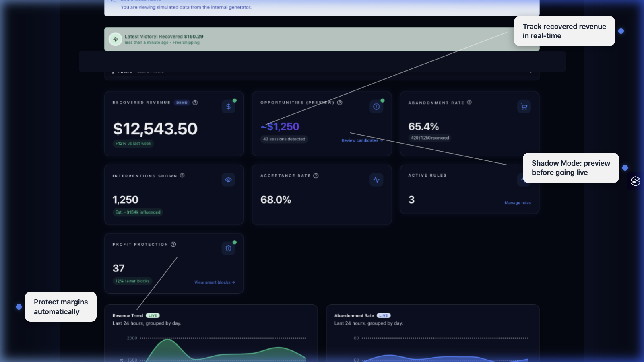644x362 pixels.
Task: Click the Recovered Revenue card heading
Action: pyautogui.click(x=141, y=103)
